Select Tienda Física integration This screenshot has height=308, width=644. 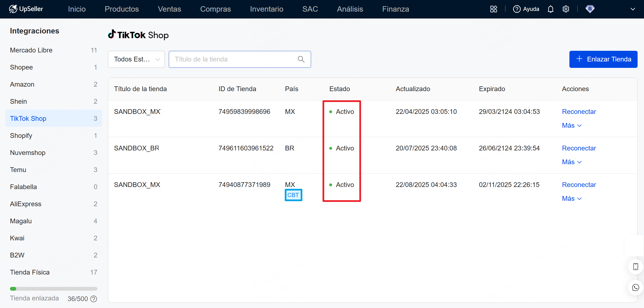point(53,272)
